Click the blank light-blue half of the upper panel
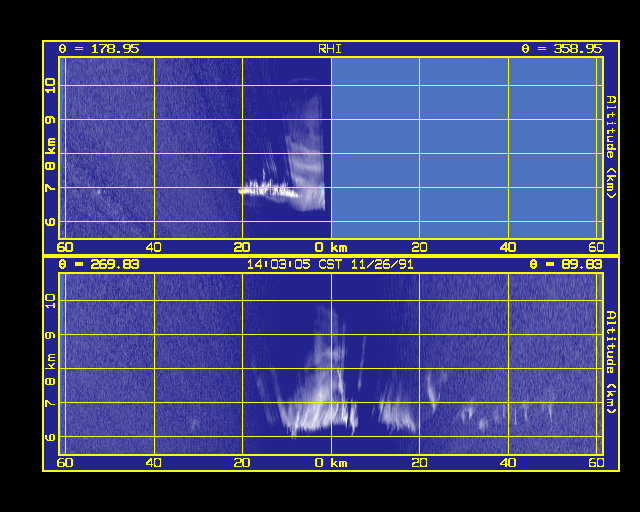Viewport: 640px width, 512px height. [x=467, y=148]
